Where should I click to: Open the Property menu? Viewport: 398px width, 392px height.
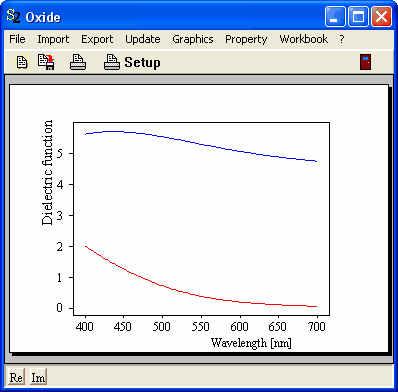pos(246,39)
